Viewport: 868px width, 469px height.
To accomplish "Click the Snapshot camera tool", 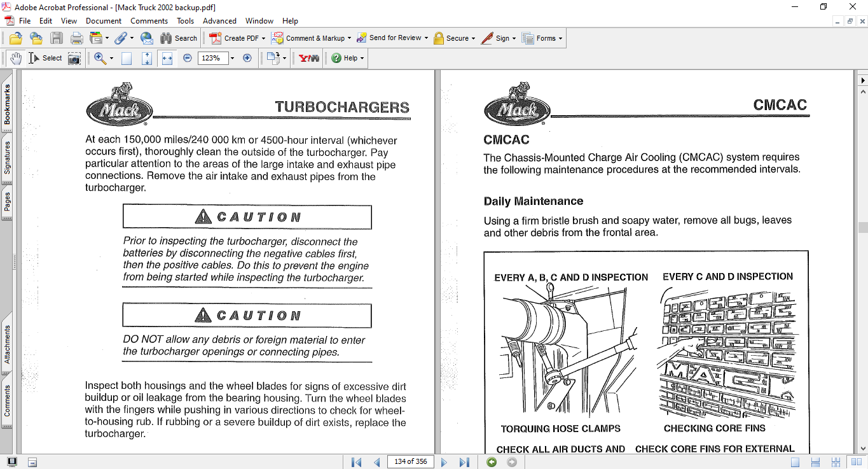I will coord(74,58).
